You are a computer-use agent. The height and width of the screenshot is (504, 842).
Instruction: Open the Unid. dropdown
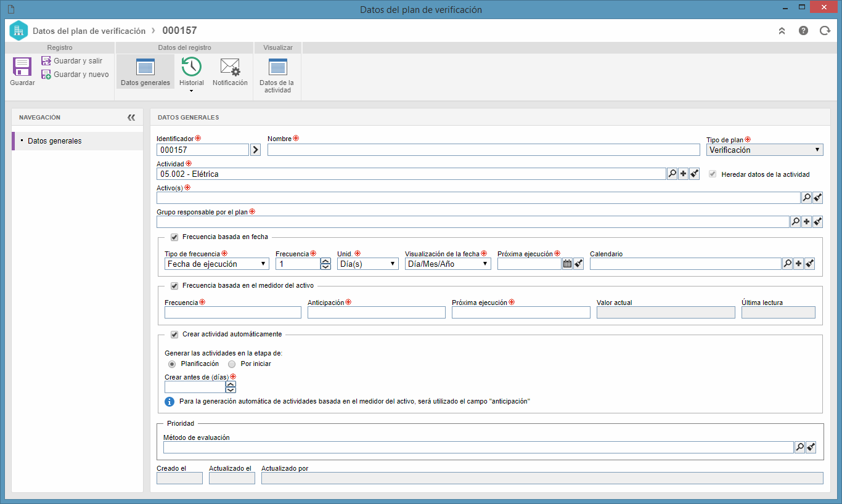pos(368,264)
